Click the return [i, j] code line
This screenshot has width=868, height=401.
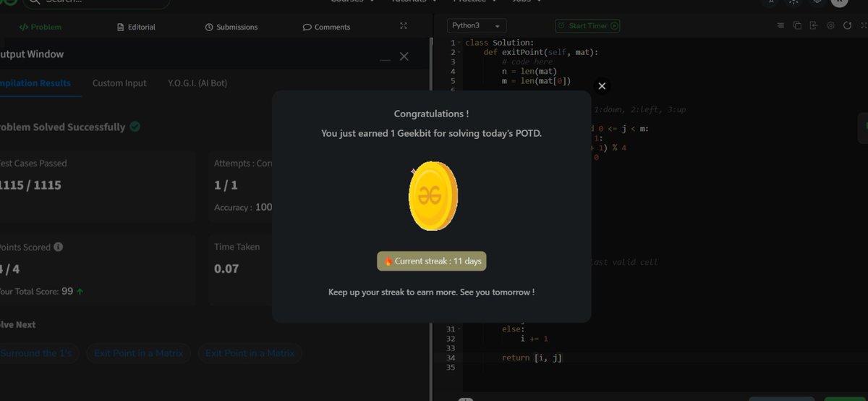[532, 358]
